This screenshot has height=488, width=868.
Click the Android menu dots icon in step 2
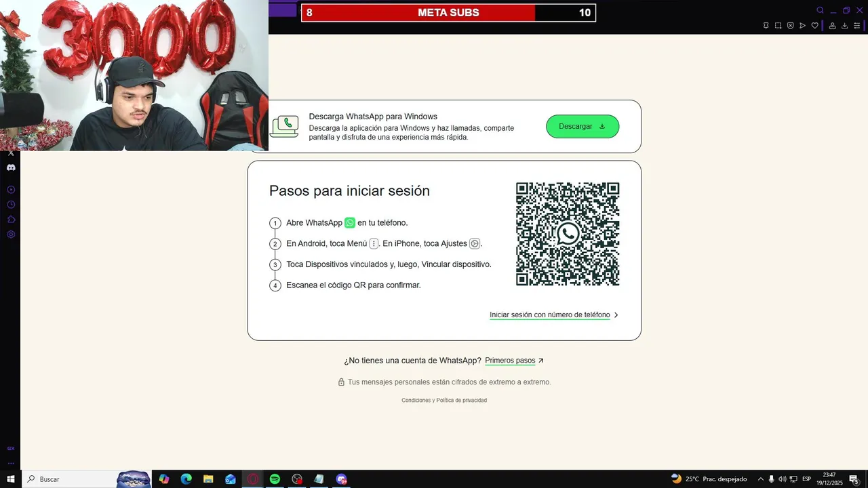[x=374, y=243]
